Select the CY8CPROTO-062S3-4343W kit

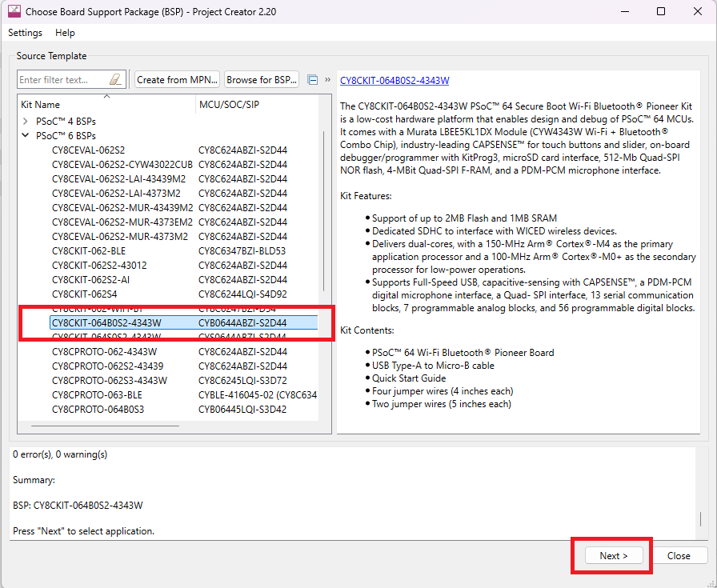click(x=110, y=381)
